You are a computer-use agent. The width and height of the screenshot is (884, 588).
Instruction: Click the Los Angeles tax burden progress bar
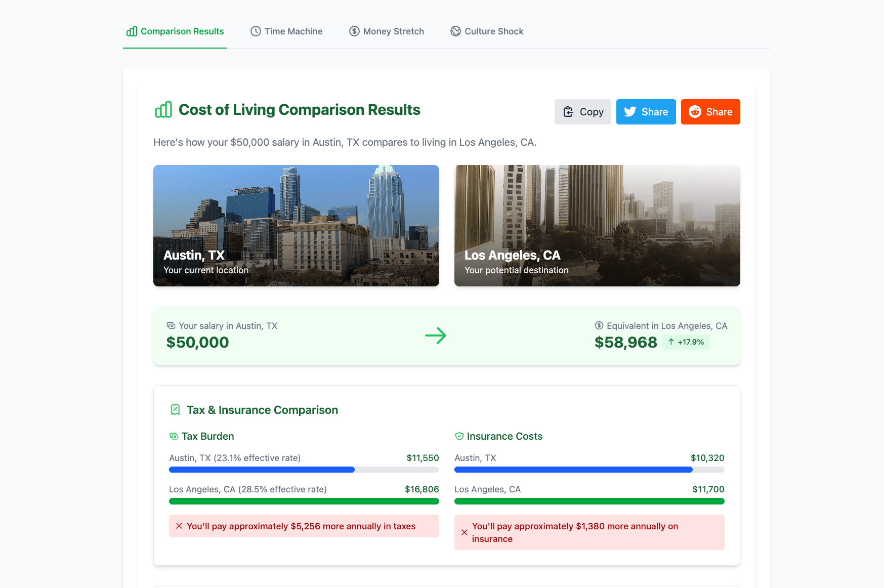coord(304,501)
